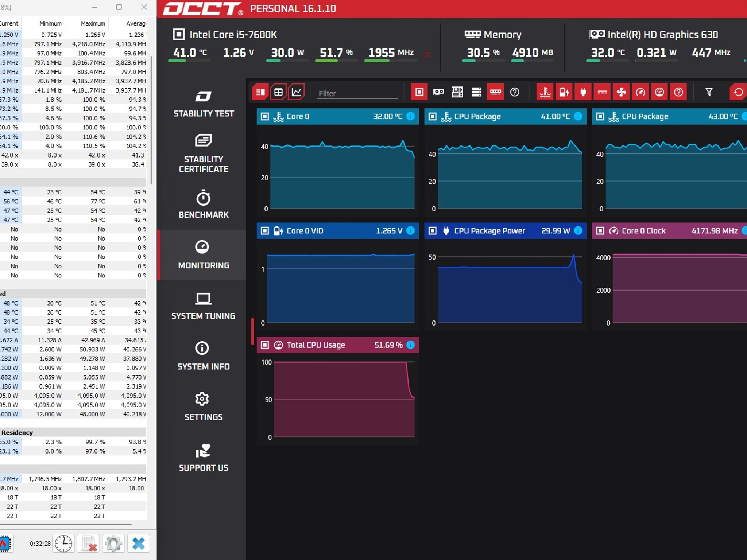Filter sensors by GPU hardware icon
This screenshot has height=560, width=747.
(x=438, y=92)
